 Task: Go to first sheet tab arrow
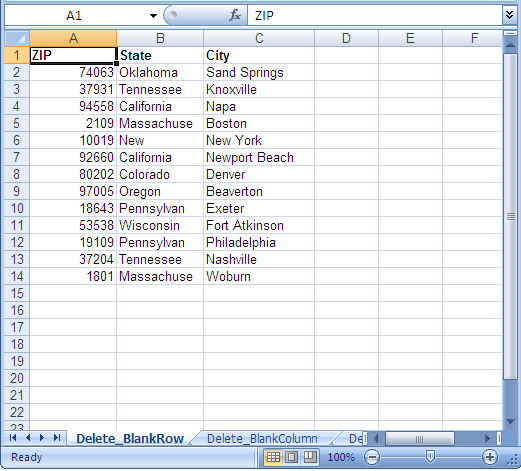coord(13,437)
